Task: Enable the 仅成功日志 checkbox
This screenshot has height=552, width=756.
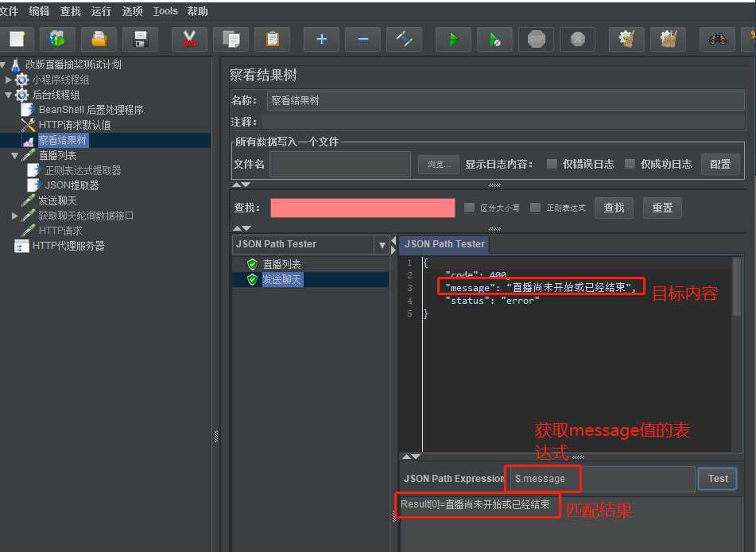Action: coord(630,164)
